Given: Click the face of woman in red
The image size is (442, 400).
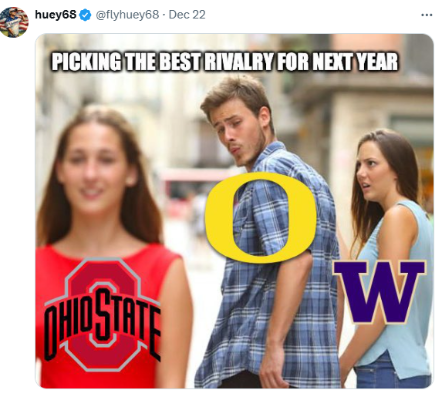Looking at the screenshot, I should pyautogui.click(x=93, y=170).
